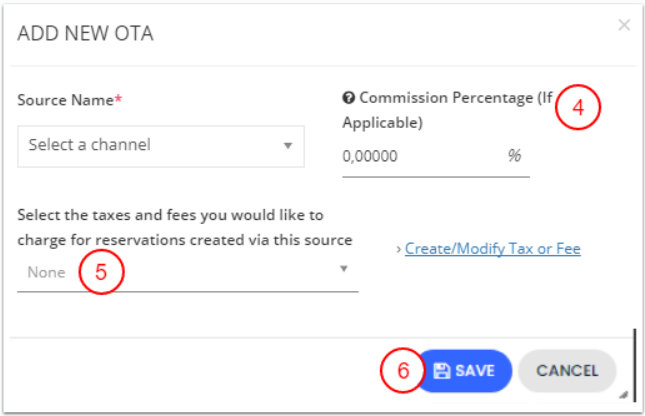Open the Create/Modify Tax or Fee link
Image resolution: width=645 pixels, height=416 pixels.
[x=492, y=249]
